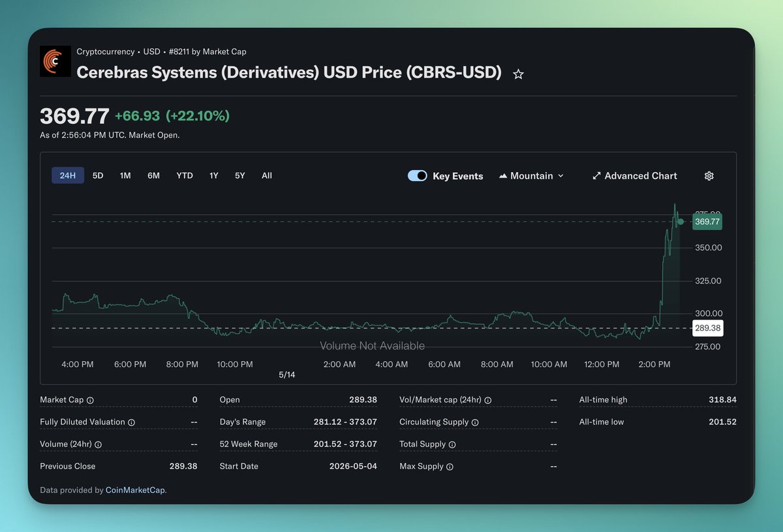Click the 2:00 PM x-axis label
This screenshot has height=532, width=783.
click(x=654, y=364)
